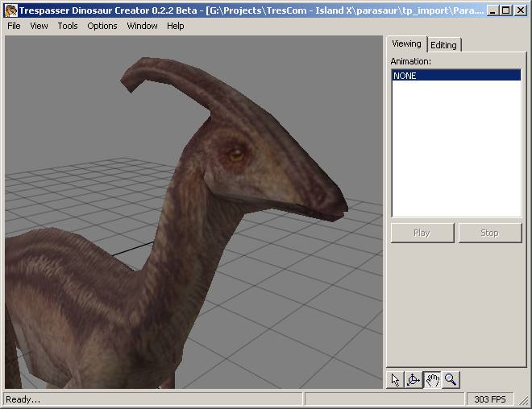The height and width of the screenshot is (409, 532).
Task: Open the Options menu
Action: (x=102, y=26)
